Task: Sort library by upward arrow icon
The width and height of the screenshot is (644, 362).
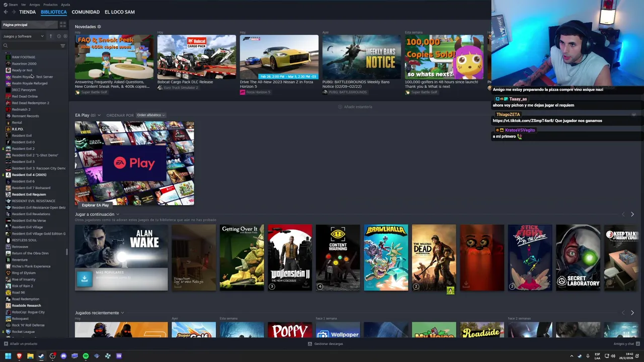Action: click(x=50, y=36)
